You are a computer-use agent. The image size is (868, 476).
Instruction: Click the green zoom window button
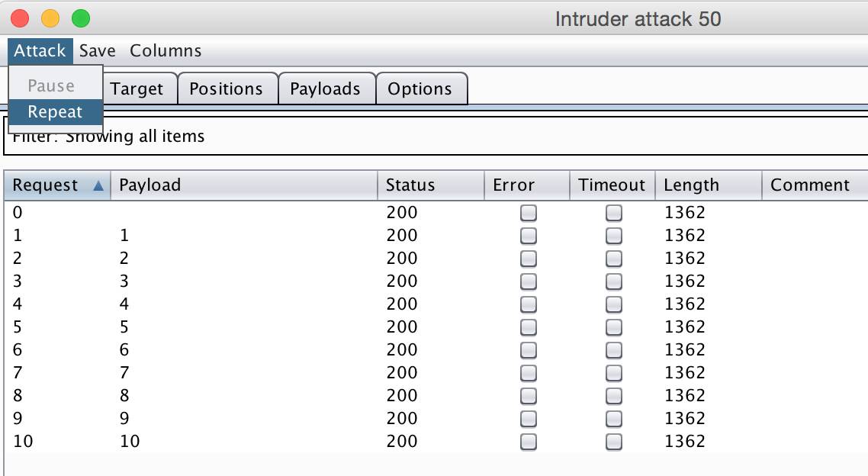click(x=80, y=18)
